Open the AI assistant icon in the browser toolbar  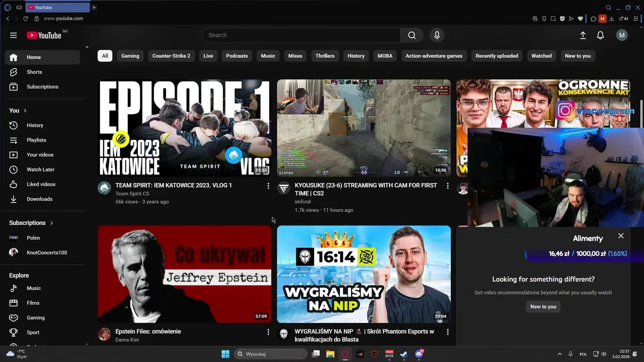pyautogui.click(x=624, y=19)
